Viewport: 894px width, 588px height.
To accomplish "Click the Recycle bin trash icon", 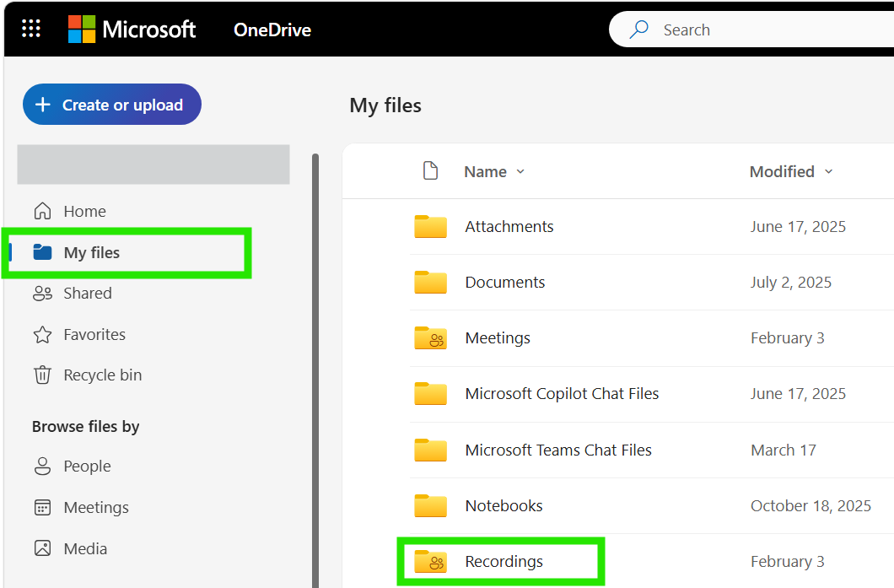I will click(x=42, y=375).
